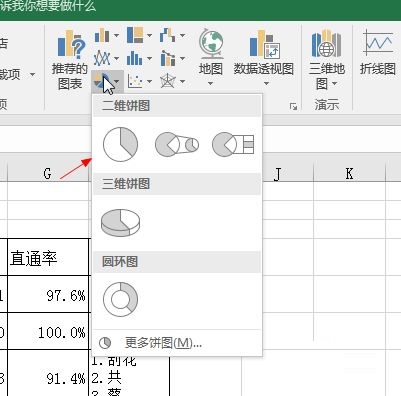The height and width of the screenshot is (396, 401).
Task: Select column J header
Action: tap(277, 173)
